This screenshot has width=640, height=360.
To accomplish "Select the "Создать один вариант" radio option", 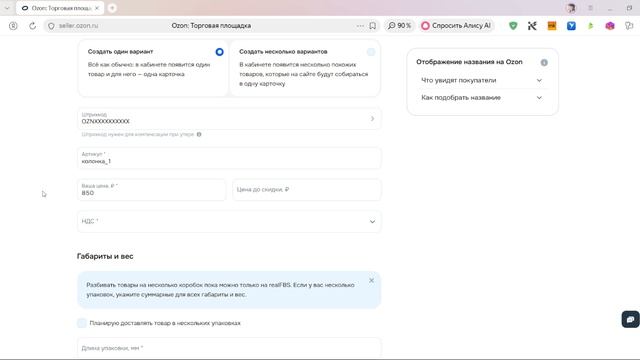I will coord(219,52).
